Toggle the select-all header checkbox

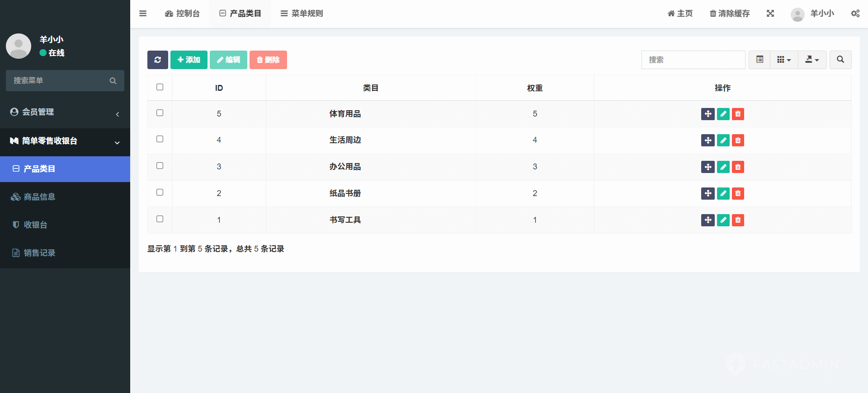(160, 87)
